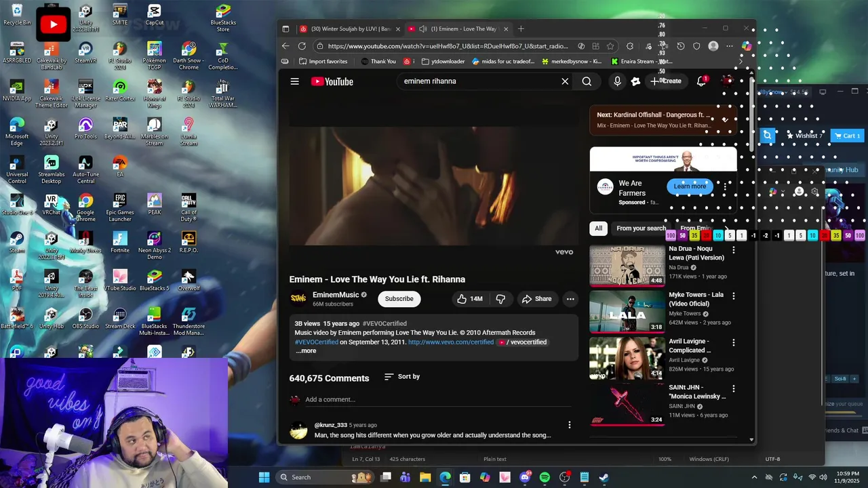Open options for the krunz_333 comment
This screenshot has width=868, height=488.
(569, 425)
